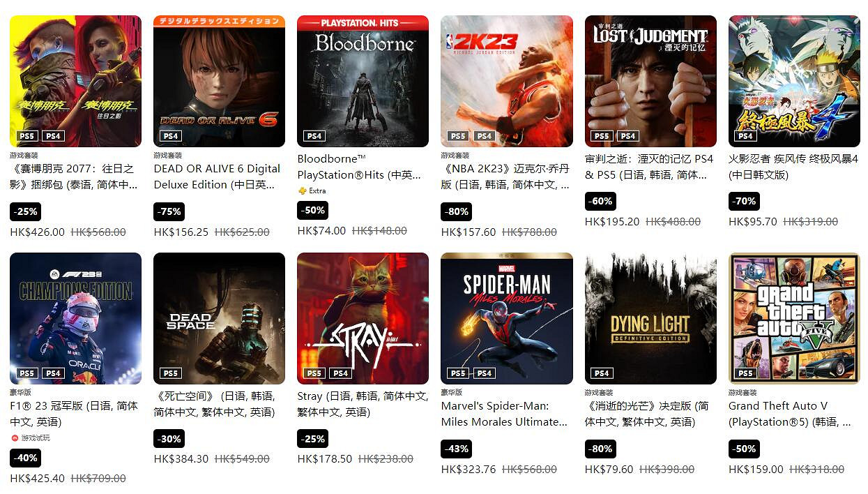Viewport: 868px width, 494px height.
Task: Open the NBA 2K23 Michael Jordan cover
Action: 507,81
